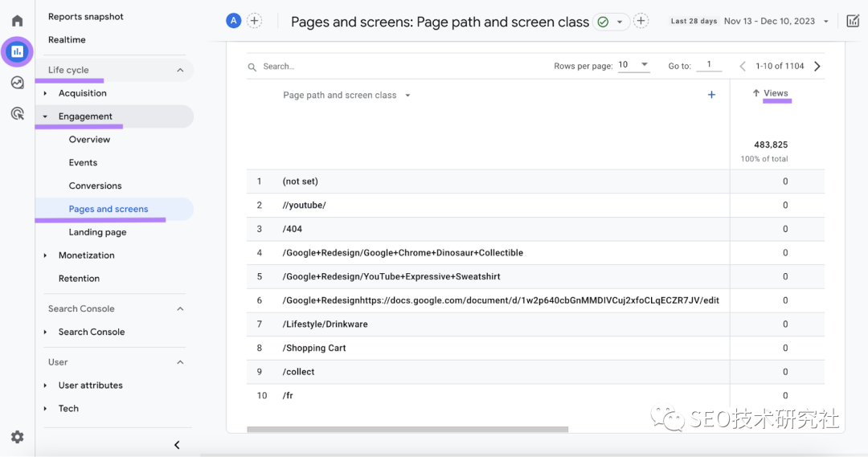This screenshot has width=868, height=457.
Task: Open Page path and screen class dropdown
Action: [x=346, y=96]
